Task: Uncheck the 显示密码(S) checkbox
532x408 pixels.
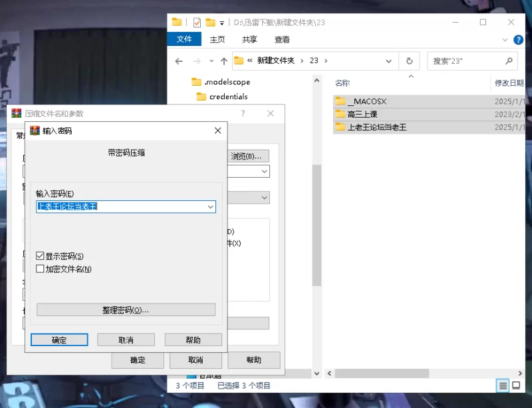Action: (x=40, y=256)
